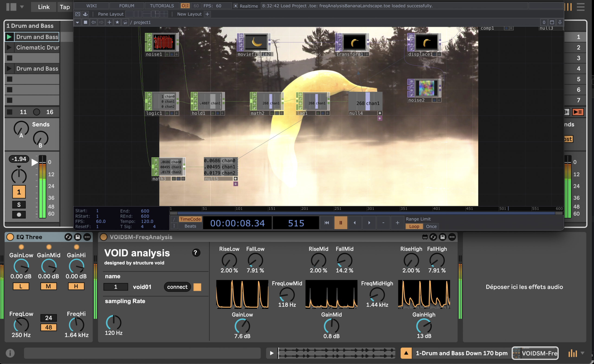
Task: Click hot-swap icon on VOIDSM-FreqAnalysis device
Action: pos(433,237)
